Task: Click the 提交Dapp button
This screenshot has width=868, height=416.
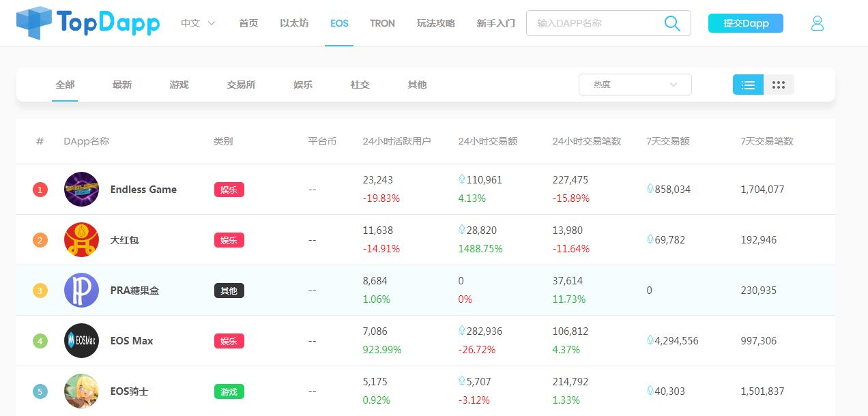Action: [746, 23]
